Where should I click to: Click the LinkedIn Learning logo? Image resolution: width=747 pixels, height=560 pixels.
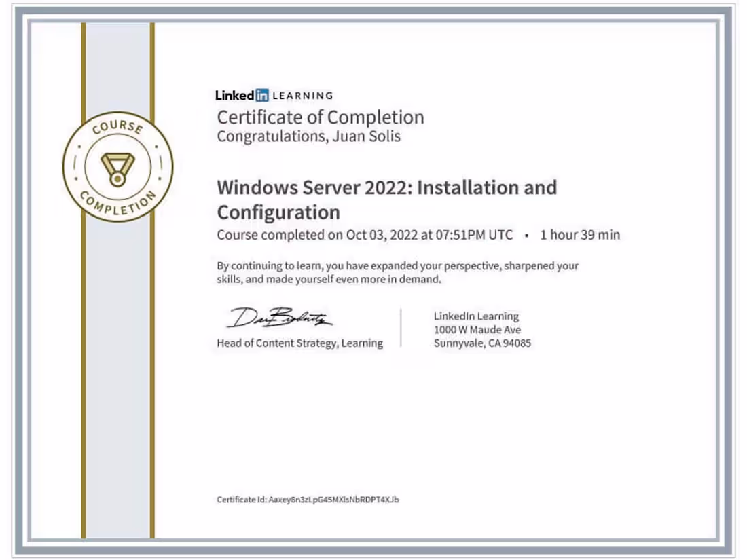pyautogui.click(x=274, y=95)
